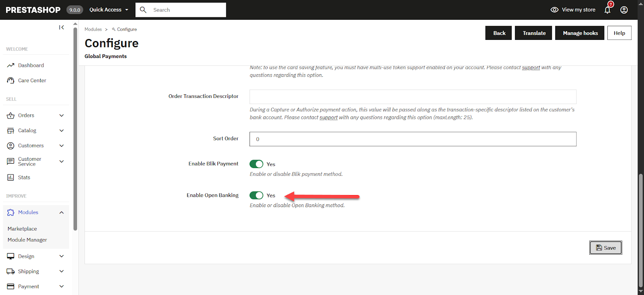Viewport: 644px width, 295px height.
Task: Collapse the sidebar menu icon
Action: click(62, 27)
